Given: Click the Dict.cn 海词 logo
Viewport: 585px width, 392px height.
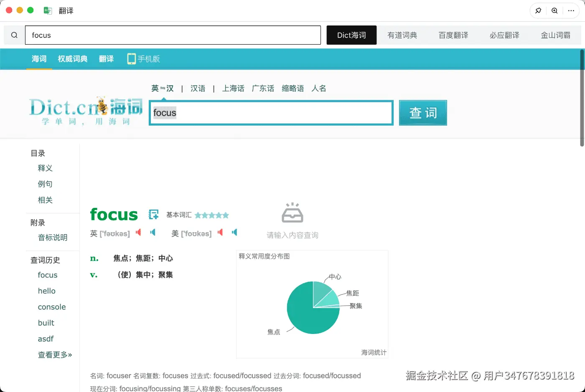Looking at the screenshot, I should [x=86, y=111].
